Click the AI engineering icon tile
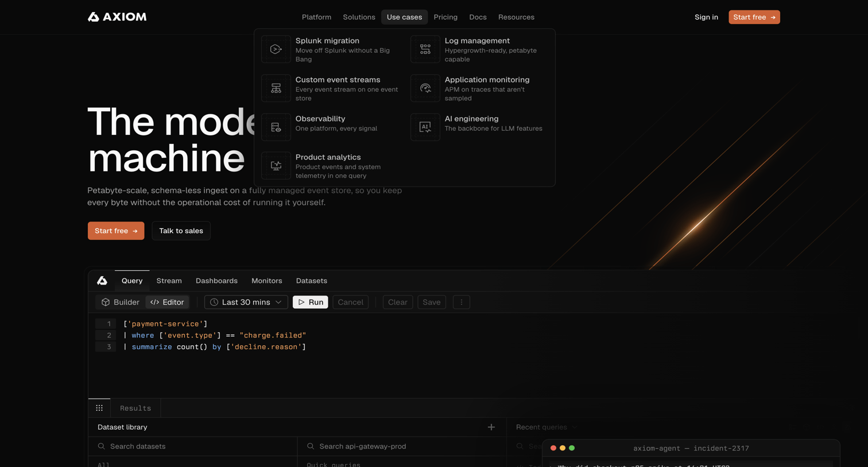Image resolution: width=868 pixels, height=467 pixels. 425,127
